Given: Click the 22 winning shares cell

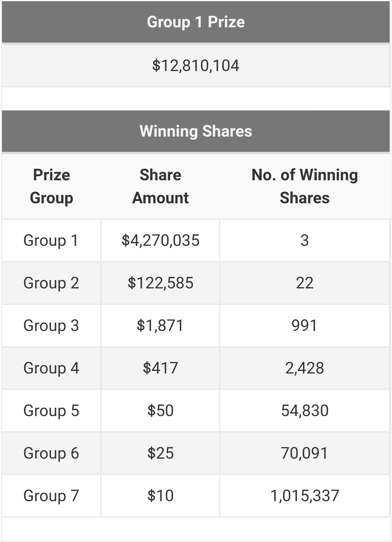Looking at the screenshot, I should coord(304,283).
